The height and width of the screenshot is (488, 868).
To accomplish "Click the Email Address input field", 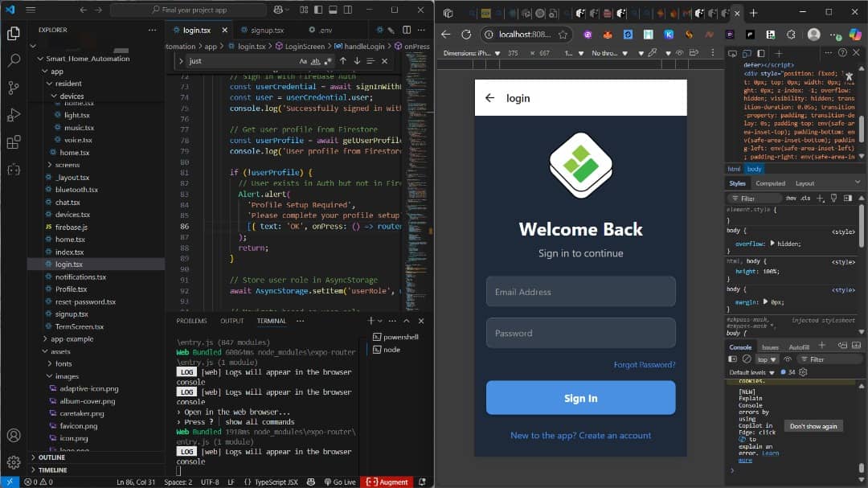I will coord(581,292).
